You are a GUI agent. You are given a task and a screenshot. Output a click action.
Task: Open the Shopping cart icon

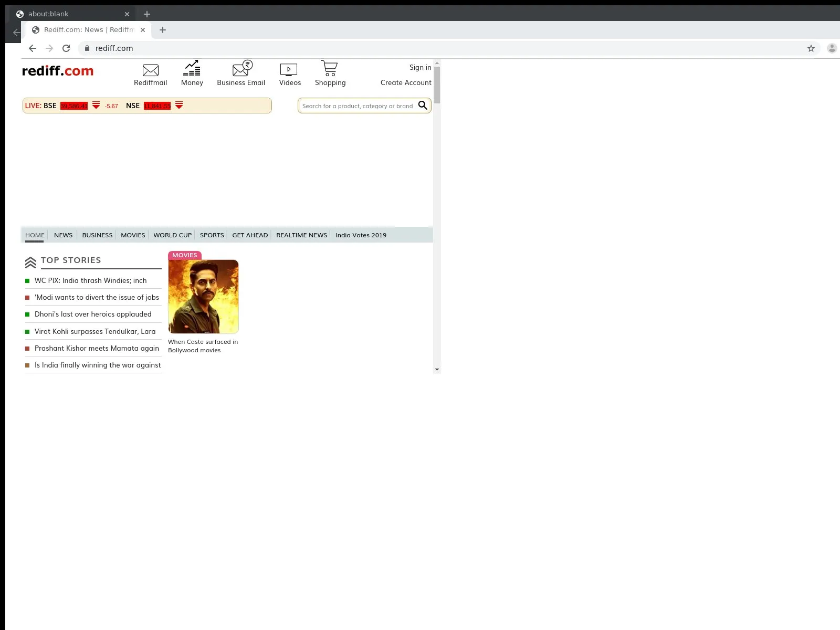[329, 68]
